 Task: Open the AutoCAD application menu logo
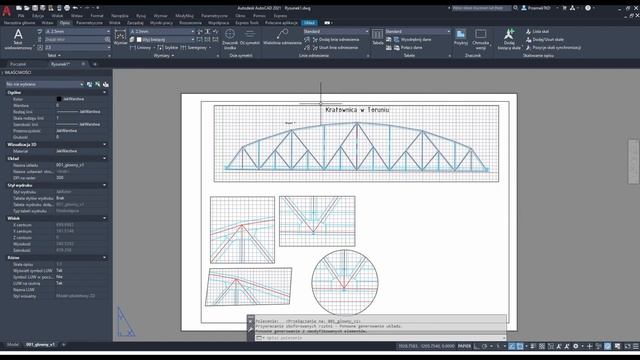click(7, 11)
